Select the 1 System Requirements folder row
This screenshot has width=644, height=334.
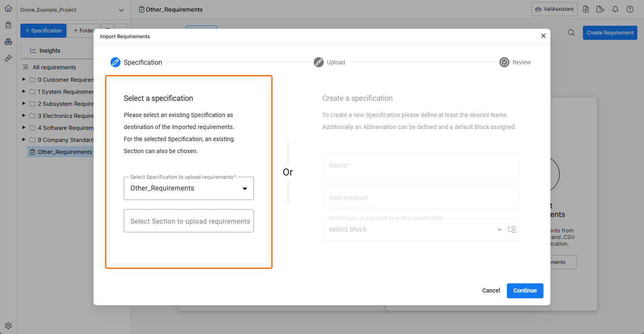click(62, 92)
